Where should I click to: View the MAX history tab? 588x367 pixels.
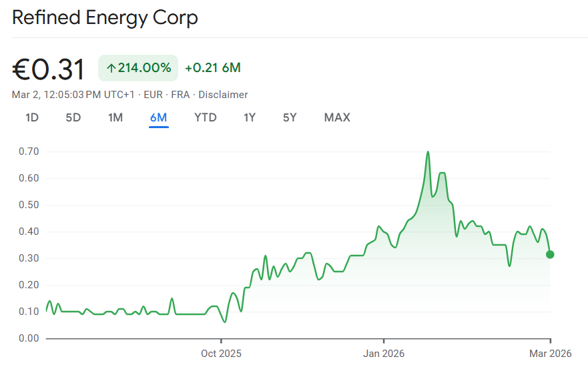point(337,118)
